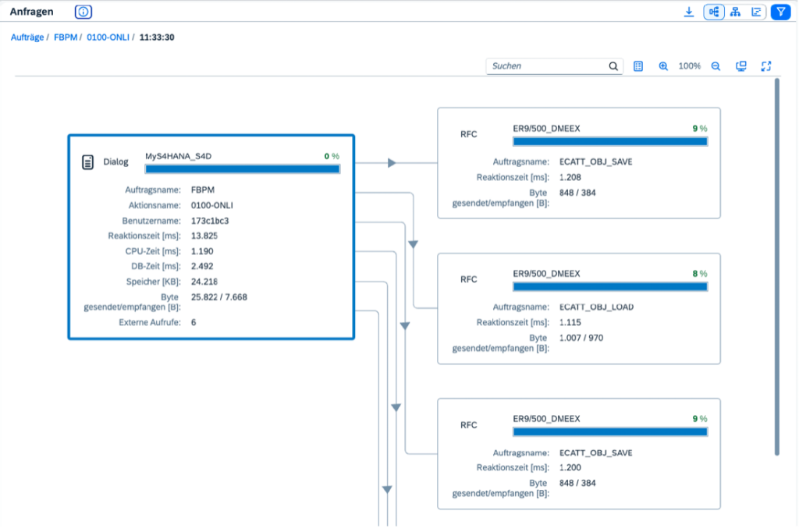This screenshot has width=799, height=532.
Task: Click Reaktionszeit value 1.208
Action: 570,177
